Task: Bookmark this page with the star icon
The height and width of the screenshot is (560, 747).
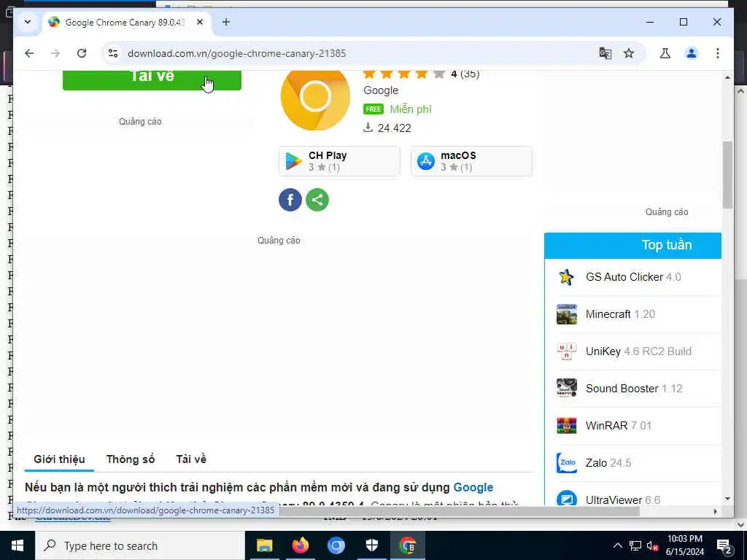Action: 629,53
